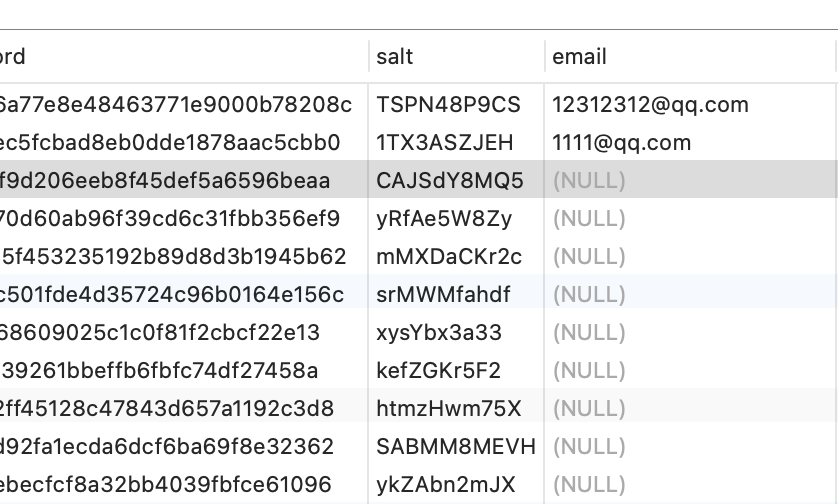Click salt cell yRfAe5W8Zy
Screen dimensions: 838x504
point(444,218)
